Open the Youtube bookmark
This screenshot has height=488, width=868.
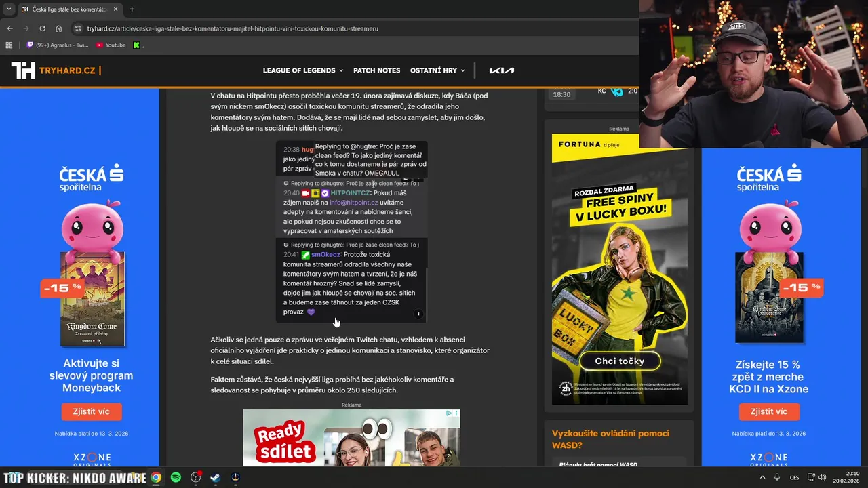(x=111, y=45)
